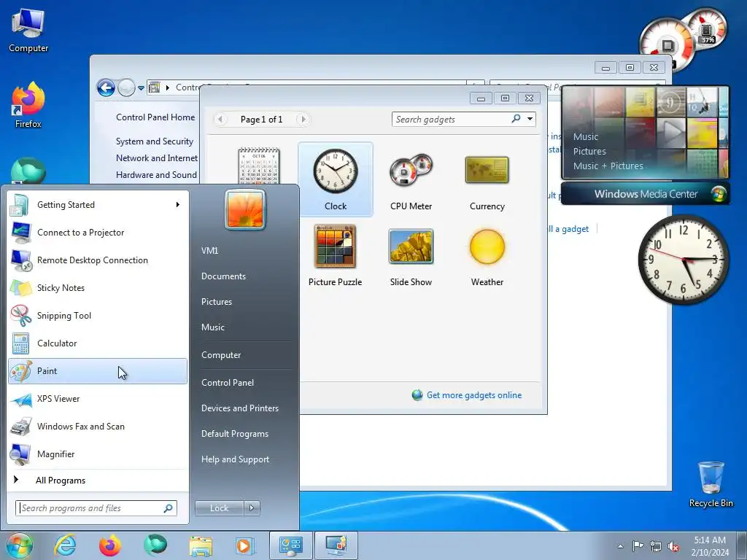Image resolution: width=747 pixels, height=560 pixels.
Task: Open Control Panel from Start menu
Action: click(x=228, y=382)
